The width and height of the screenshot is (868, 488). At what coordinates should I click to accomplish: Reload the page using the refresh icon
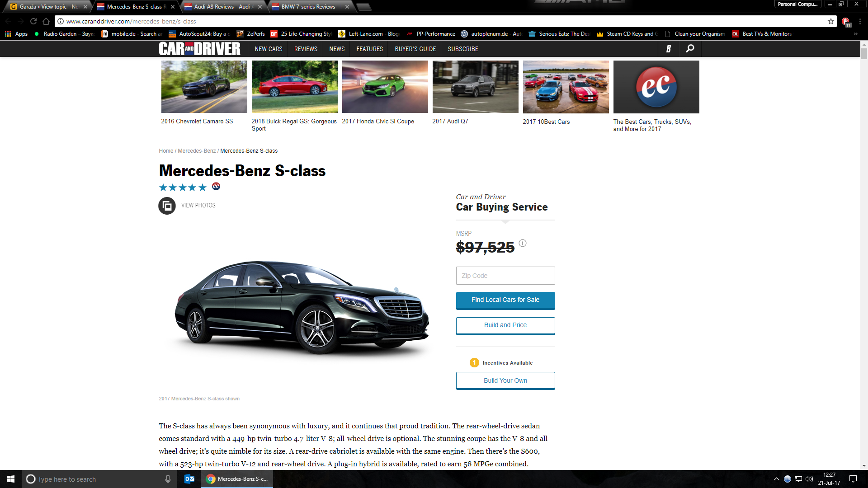tap(33, 21)
